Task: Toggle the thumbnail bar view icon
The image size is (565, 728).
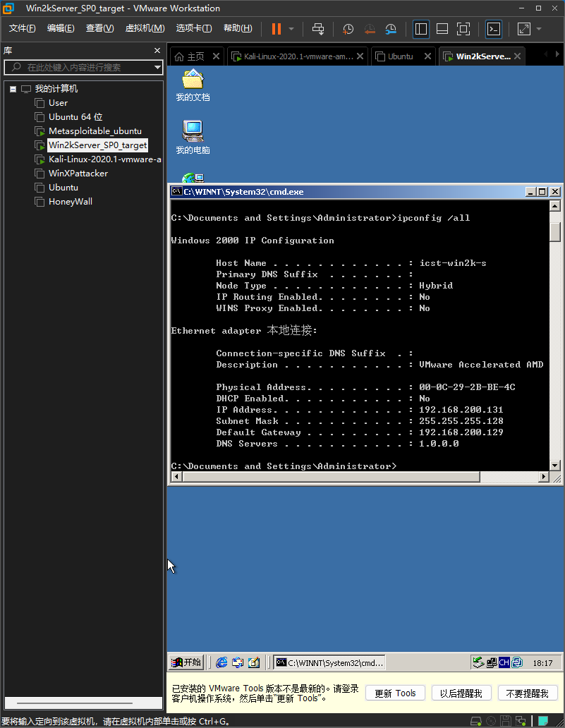Action: [x=442, y=29]
